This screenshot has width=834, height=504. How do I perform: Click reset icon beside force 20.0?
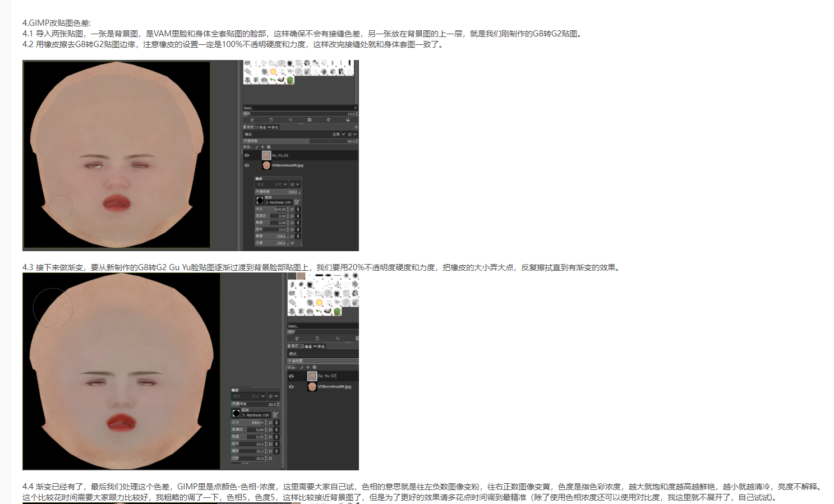[270, 459]
